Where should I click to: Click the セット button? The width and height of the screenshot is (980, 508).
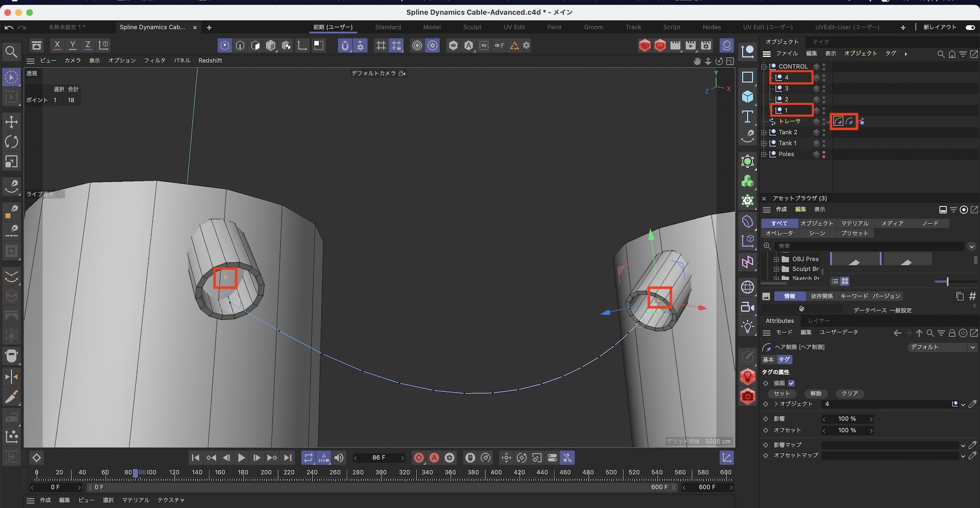point(782,393)
